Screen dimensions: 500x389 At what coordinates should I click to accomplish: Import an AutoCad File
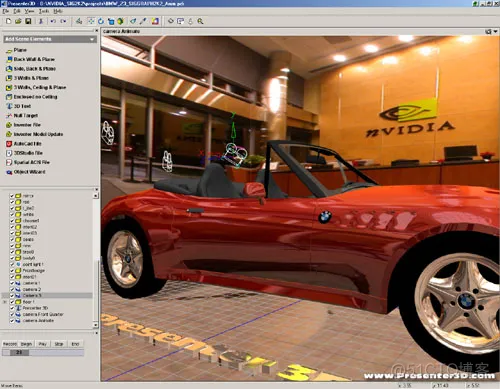(24, 144)
